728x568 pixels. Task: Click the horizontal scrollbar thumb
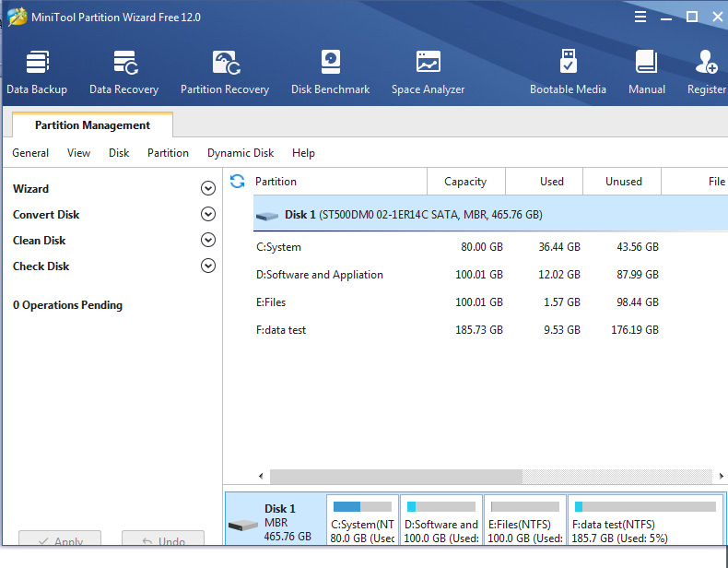pos(396,476)
